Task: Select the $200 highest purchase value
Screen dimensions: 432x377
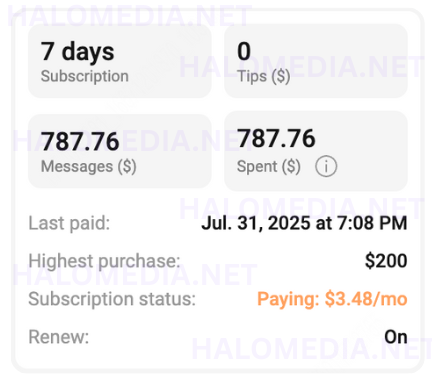Action: tap(386, 261)
